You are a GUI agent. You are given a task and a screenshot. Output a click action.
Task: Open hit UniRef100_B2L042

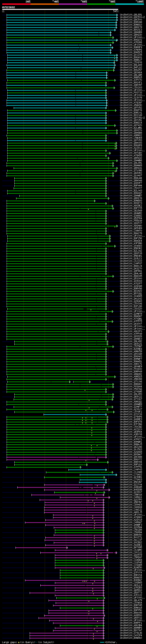(x=131, y=251)
